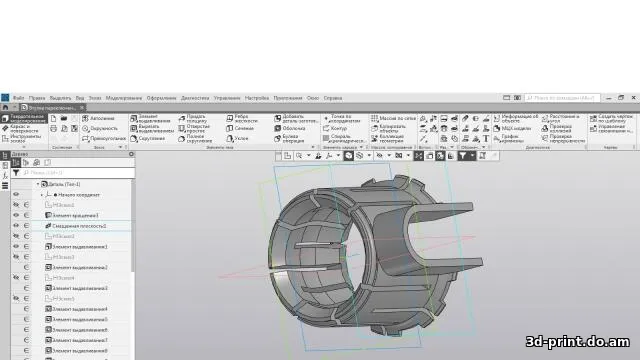Click the large T text tool icon

[486, 139]
